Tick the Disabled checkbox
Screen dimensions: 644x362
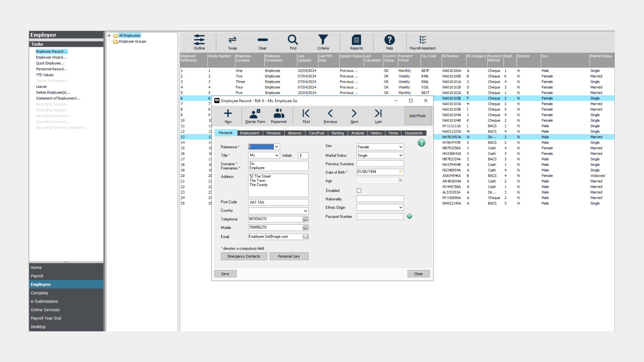(359, 191)
